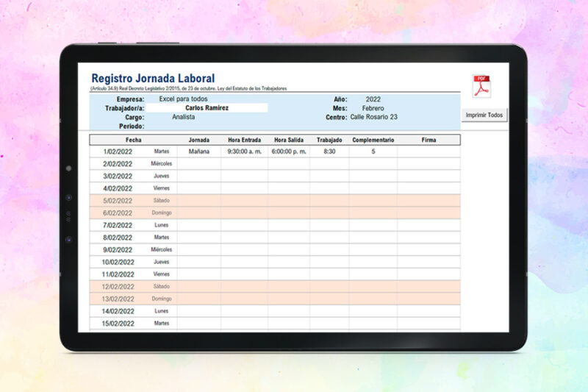Click the Excel para todos company value

[x=183, y=99]
